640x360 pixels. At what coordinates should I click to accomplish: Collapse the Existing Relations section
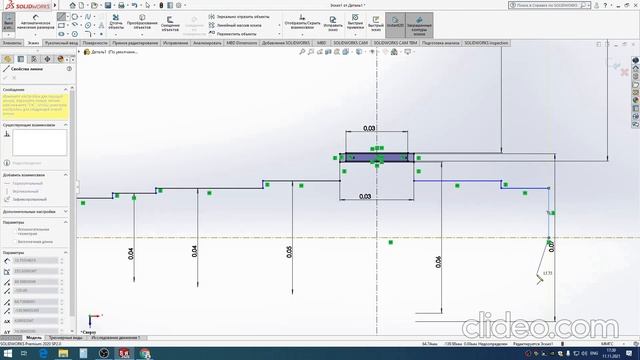[66, 125]
